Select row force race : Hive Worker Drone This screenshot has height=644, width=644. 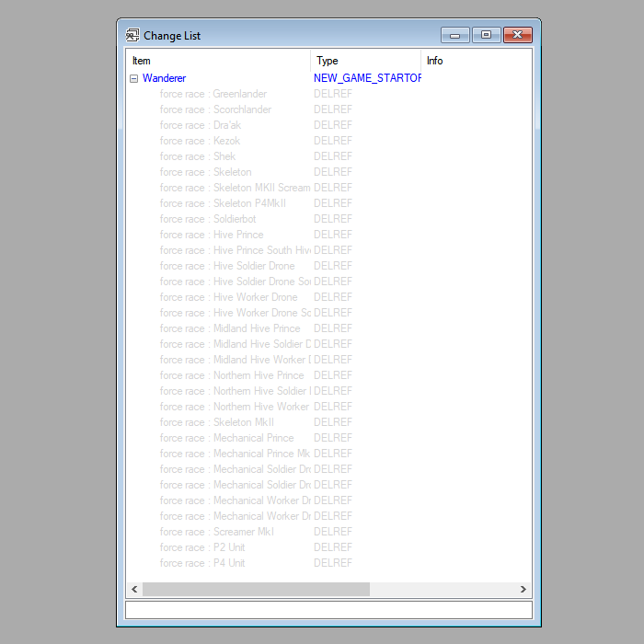click(x=229, y=297)
